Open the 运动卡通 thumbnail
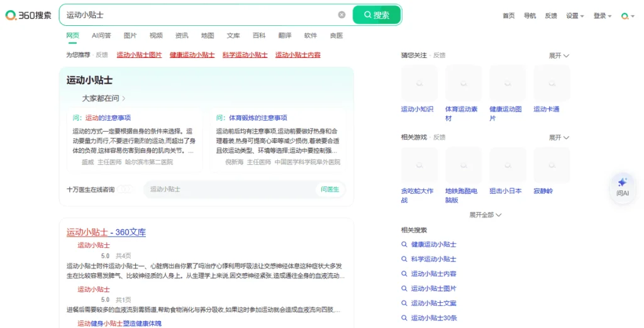Viewport: 644px width, 328px height. [x=552, y=84]
